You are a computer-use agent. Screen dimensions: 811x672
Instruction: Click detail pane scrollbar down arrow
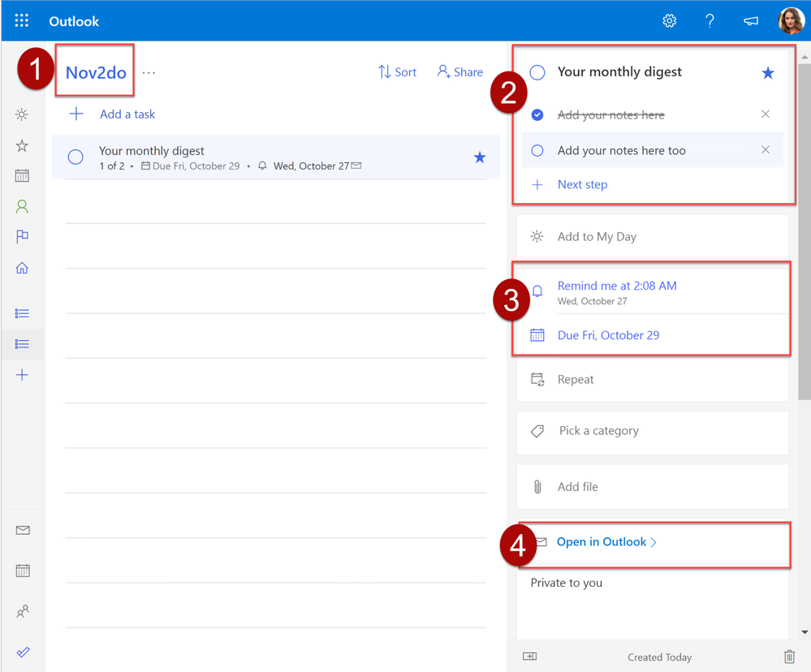[805, 631]
